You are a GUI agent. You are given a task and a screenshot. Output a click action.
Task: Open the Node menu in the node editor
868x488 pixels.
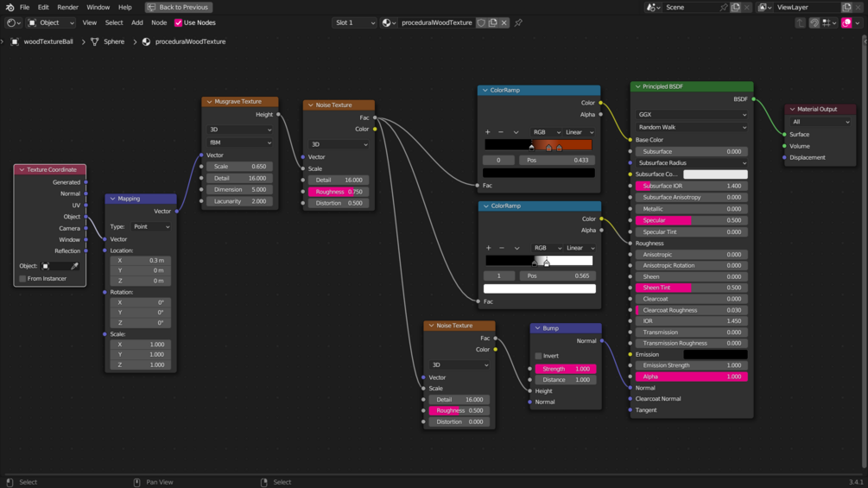[159, 22]
